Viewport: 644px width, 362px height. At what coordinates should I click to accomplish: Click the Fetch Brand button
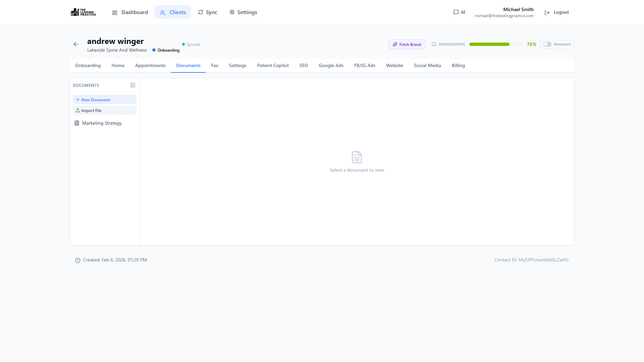407,44
